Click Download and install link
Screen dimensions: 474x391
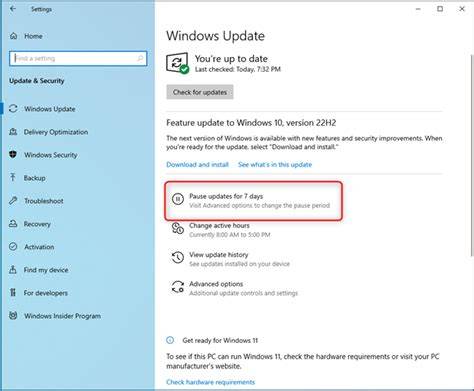[x=197, y=164]
